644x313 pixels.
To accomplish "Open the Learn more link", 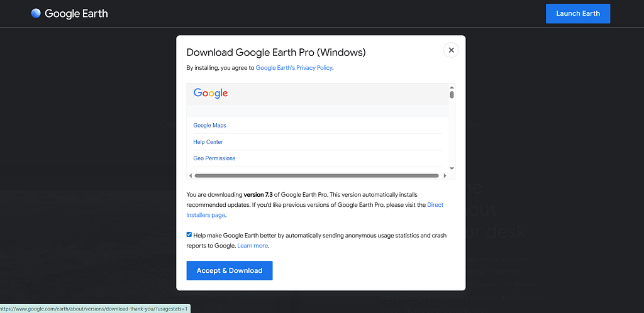I will coord(253,246).
